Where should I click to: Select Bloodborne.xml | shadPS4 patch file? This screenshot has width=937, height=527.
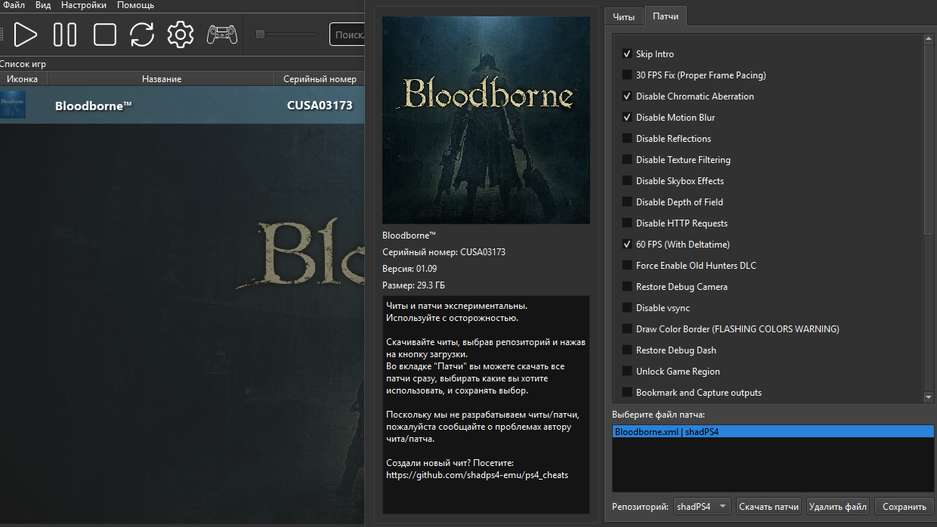773,431
